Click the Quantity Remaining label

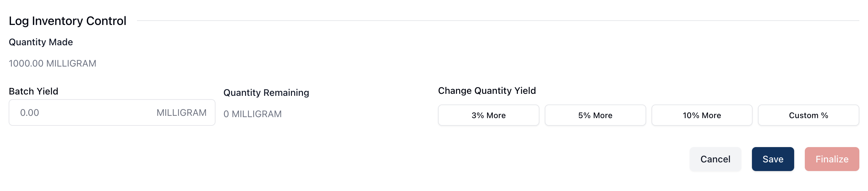[266, 93]
